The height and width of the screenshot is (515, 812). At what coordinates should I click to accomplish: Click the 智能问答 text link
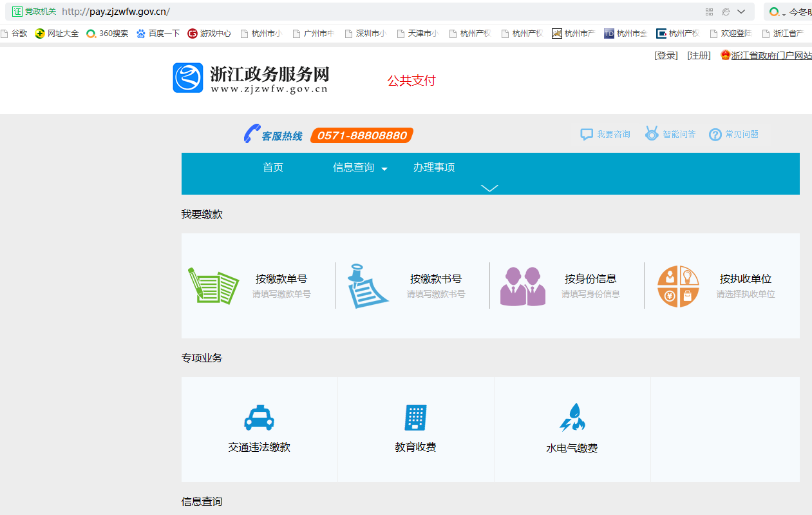(x=679, y=134)
